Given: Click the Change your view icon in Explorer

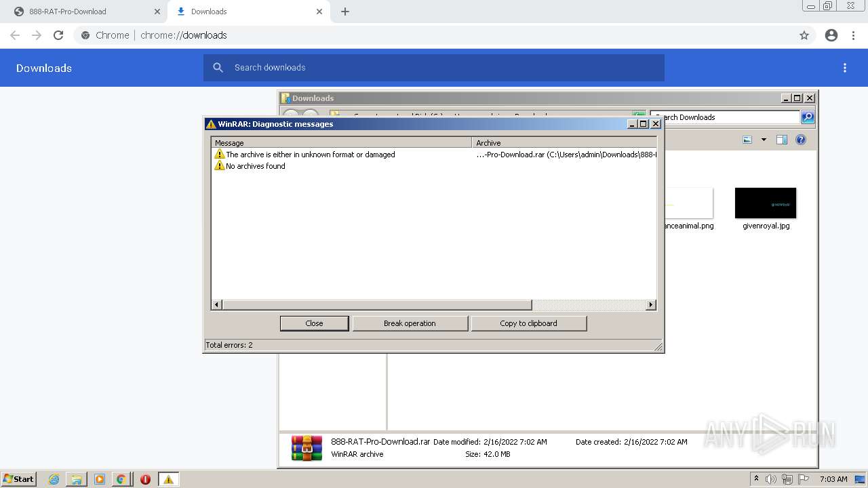Looking at the screenshot, I should pos(747,140).
